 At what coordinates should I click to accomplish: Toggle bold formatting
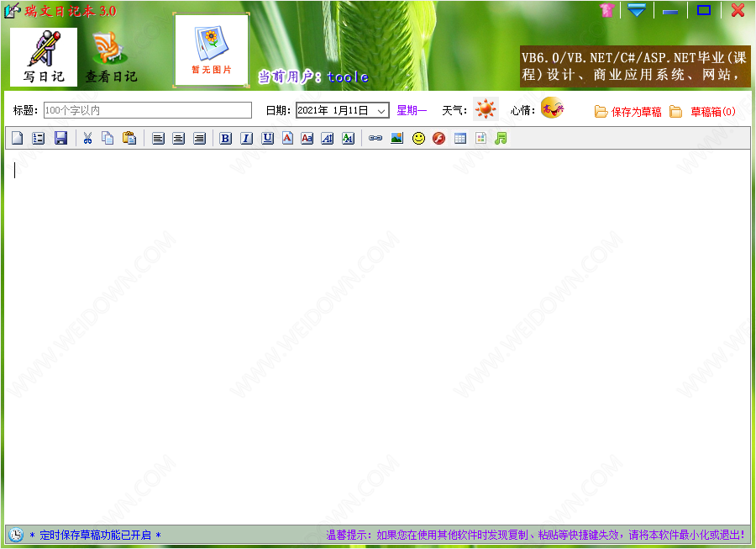pos(225,139)
